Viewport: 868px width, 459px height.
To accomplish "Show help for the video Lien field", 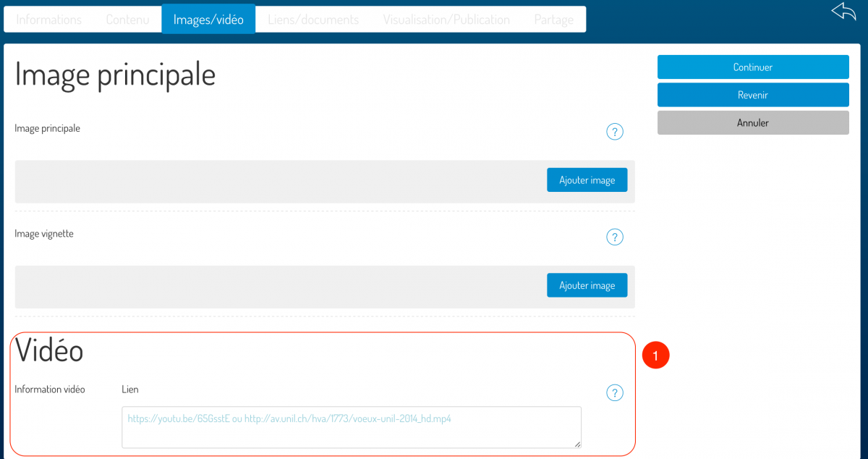I will click(x=614, y=393).
